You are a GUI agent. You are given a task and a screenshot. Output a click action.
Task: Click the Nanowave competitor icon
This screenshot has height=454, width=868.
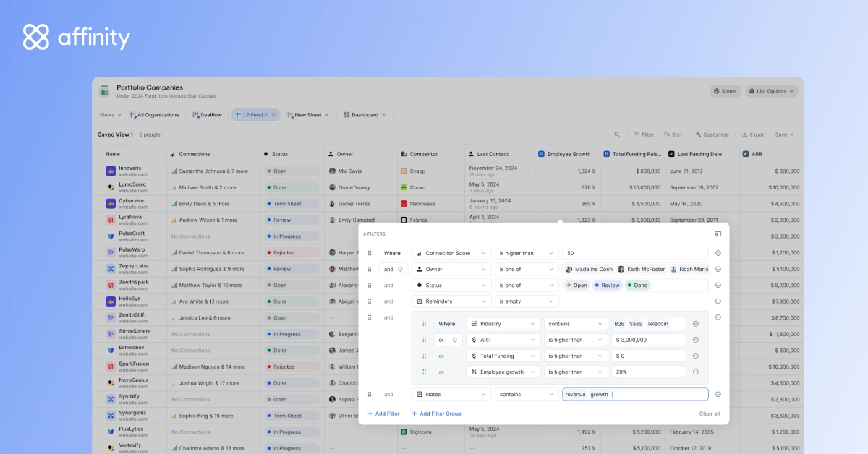point(404,204)
